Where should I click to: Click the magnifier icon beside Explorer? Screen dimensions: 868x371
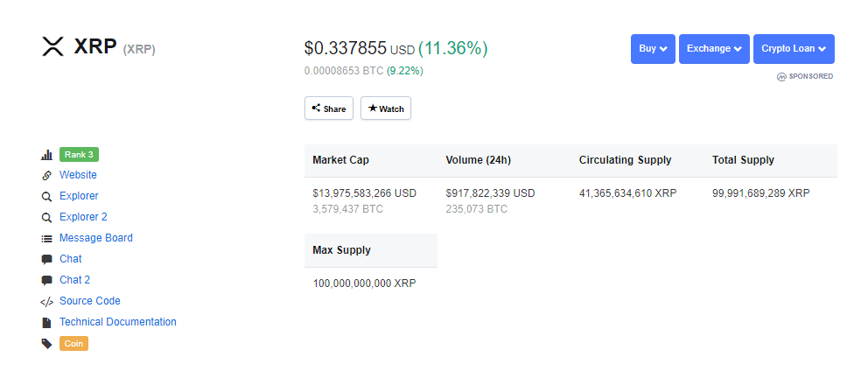coord(46,197)
